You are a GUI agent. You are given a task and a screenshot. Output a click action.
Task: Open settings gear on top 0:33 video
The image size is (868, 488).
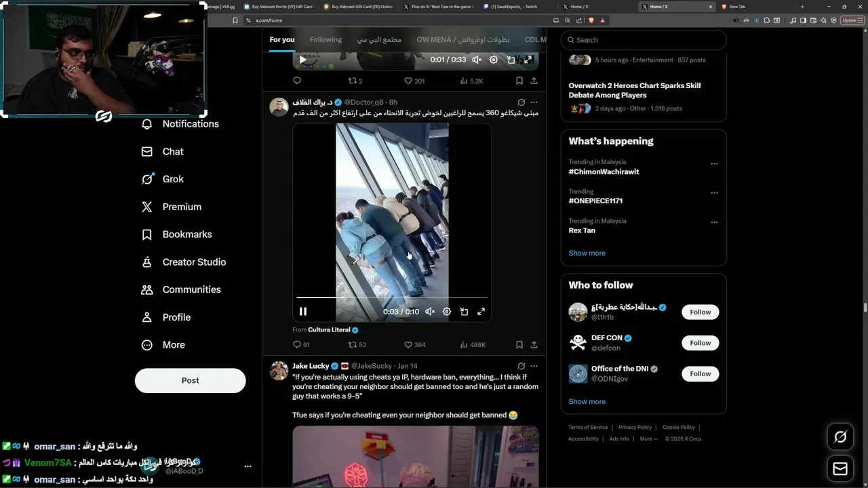click(494, 60)
